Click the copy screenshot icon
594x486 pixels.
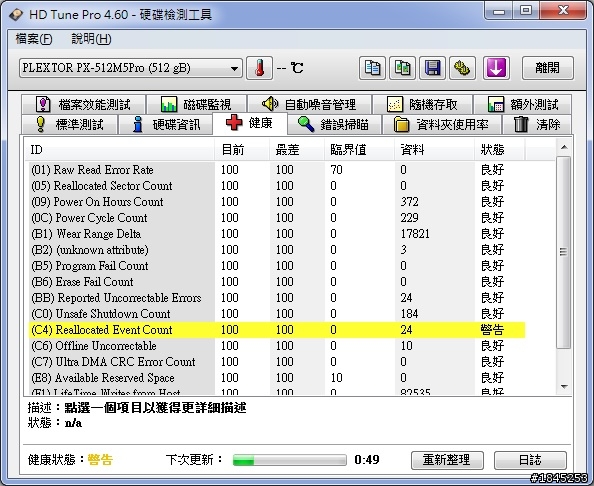click(x=402, y=68)
